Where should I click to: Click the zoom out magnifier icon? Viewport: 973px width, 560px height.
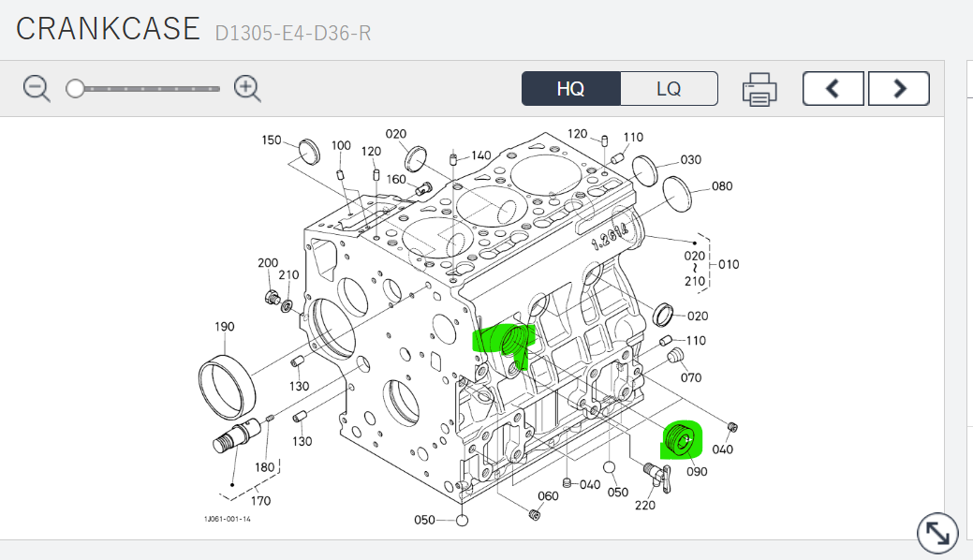point(37,89)
